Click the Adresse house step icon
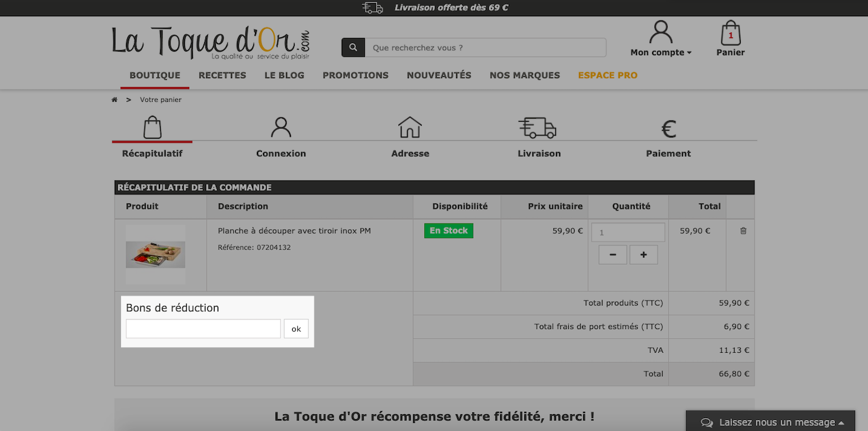868x431 pixels. pyautogui.click(x=409, y=127)
